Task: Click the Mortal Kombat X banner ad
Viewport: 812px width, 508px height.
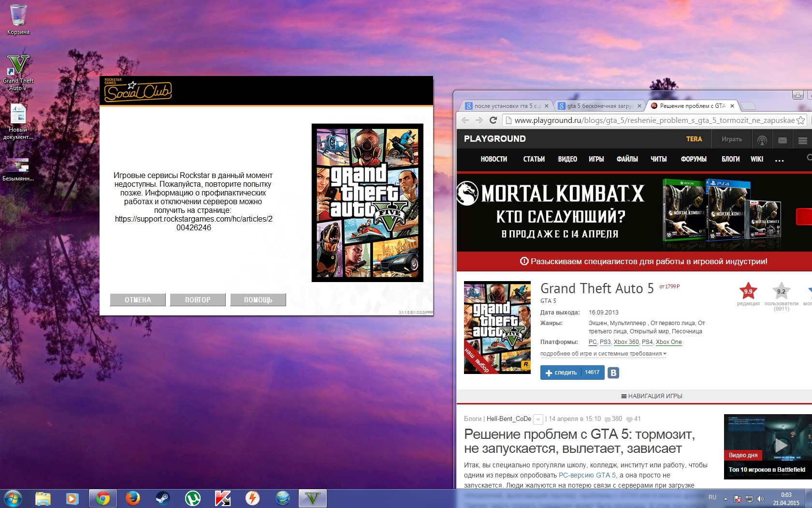Action: (x=634, y=212)
